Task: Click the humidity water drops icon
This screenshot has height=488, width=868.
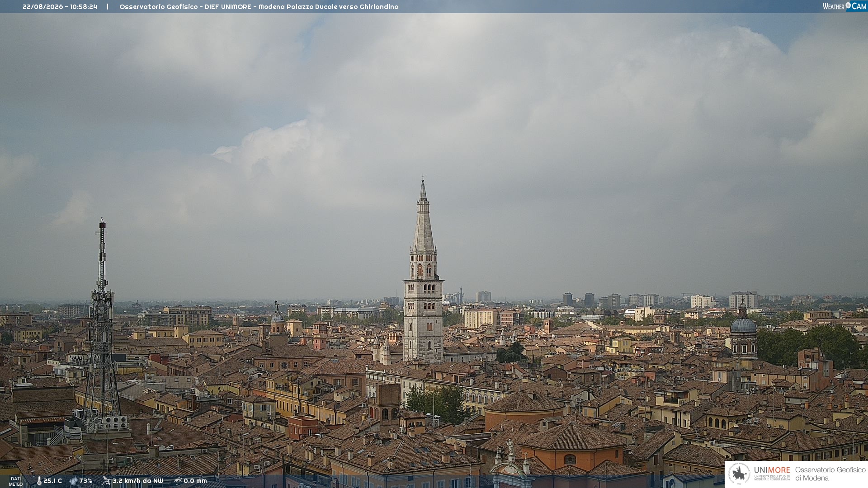Action: coord(73,481)
